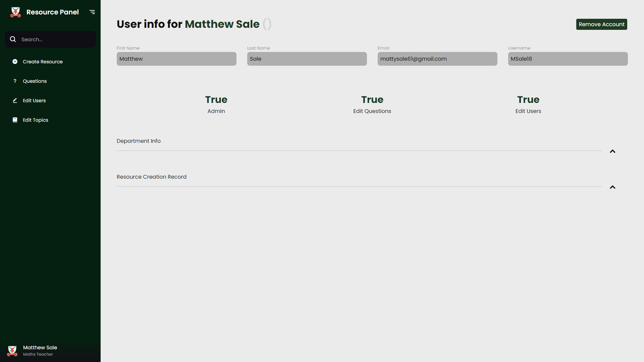Toggle the Edit Users permission value
Image resolution: width=644 pixels, height=362 pixels.
click(528, 100)
